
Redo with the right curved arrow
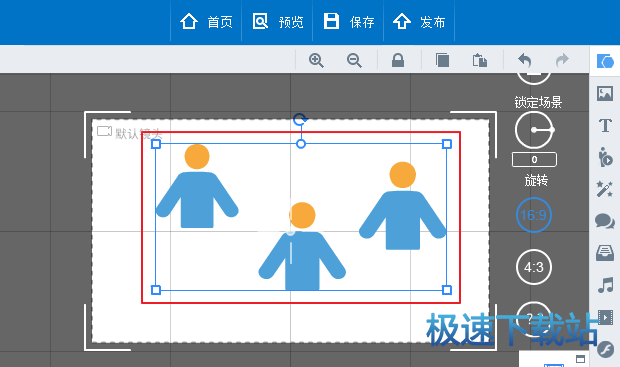562,60
